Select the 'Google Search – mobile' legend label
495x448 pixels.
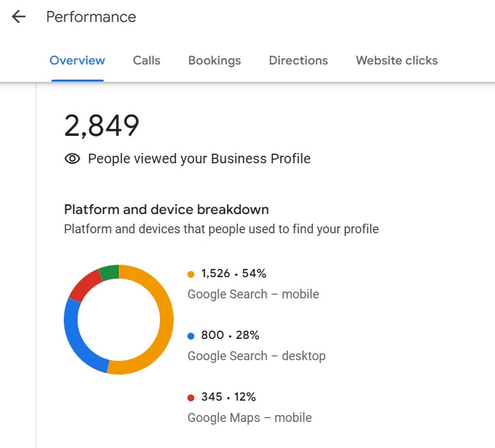253,294
